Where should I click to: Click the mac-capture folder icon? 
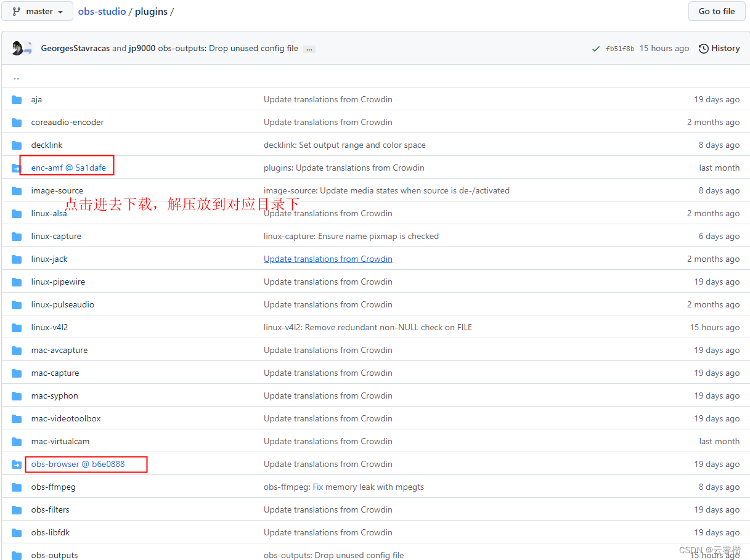[17, 373]
